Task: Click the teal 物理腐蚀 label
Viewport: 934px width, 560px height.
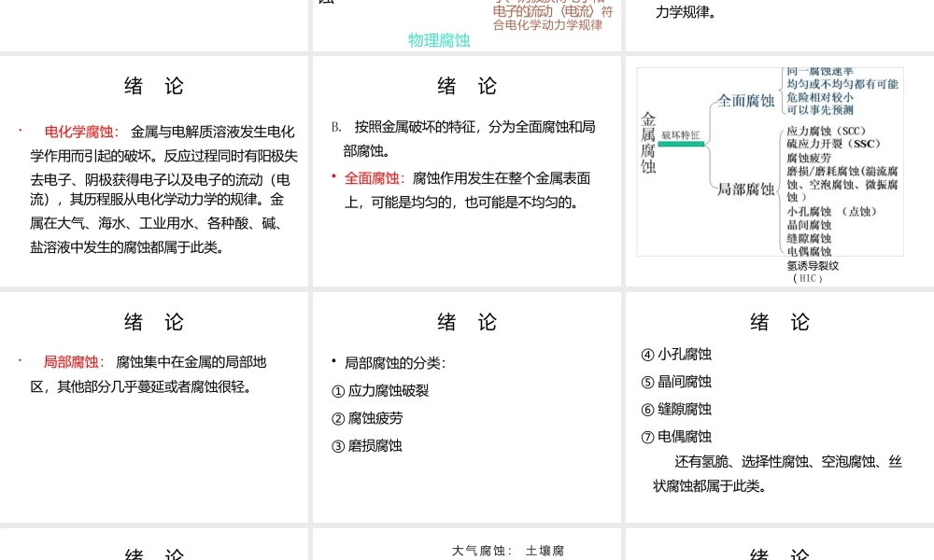Action: (439, 40)
